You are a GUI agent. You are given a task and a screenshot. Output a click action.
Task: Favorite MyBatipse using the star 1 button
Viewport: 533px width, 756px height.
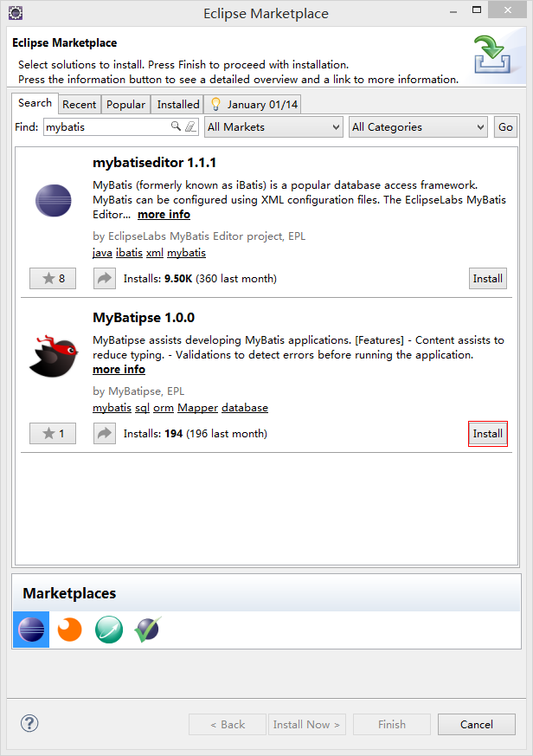(x=53, y=434)
